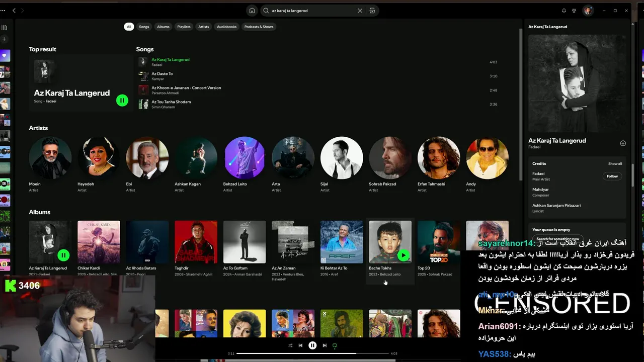Seek on the song progress bar
Image resolution: width=644 pixels, height=362 pixels.
click(x=312, y=353)
